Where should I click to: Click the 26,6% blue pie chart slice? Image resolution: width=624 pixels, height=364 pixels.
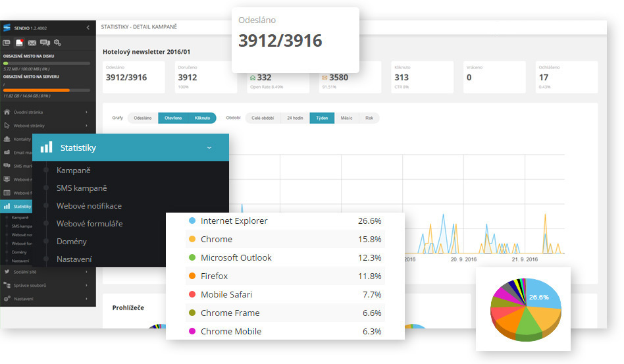pyautogui.click(x=543, y=294)
